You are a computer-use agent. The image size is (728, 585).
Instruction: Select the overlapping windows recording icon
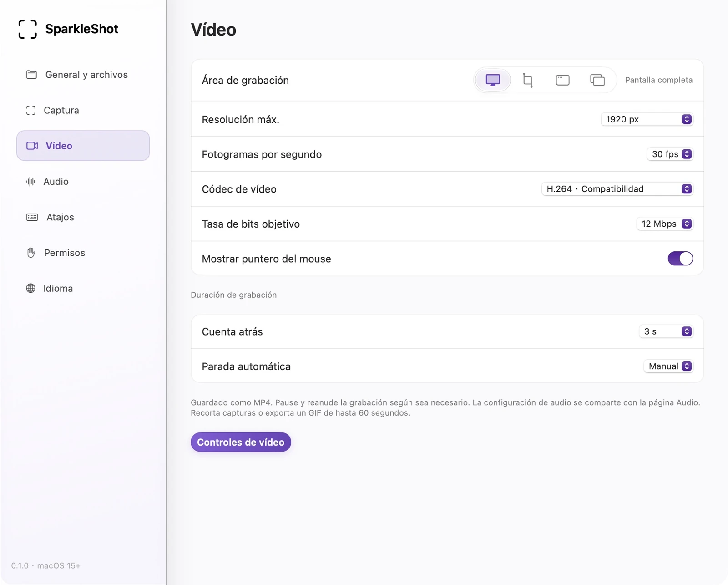(x=597, y=80)
